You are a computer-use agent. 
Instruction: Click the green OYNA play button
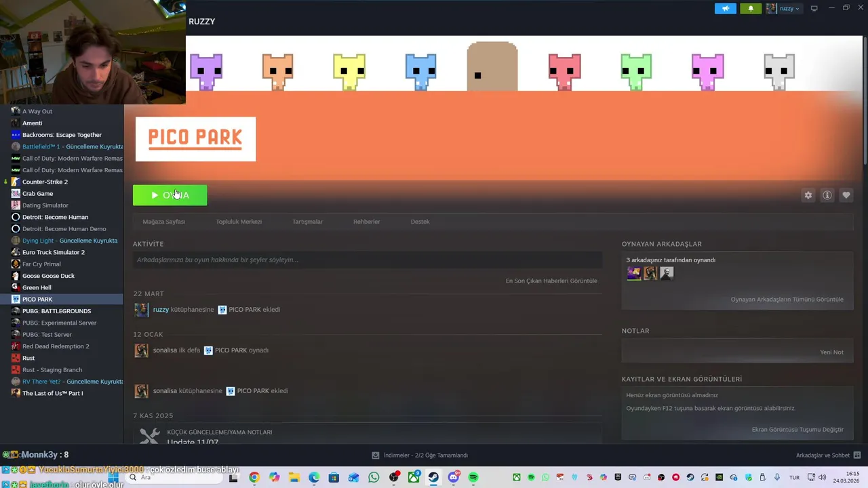170,195
